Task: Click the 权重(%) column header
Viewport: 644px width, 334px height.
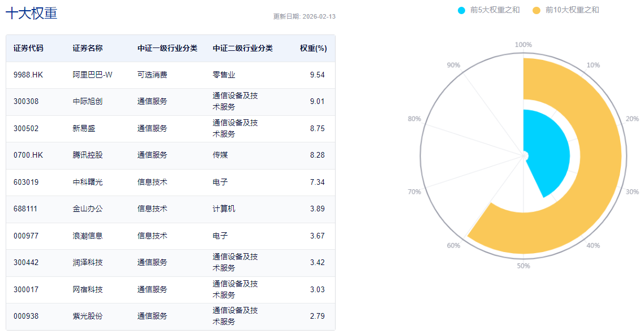Action: coord(314,49)
